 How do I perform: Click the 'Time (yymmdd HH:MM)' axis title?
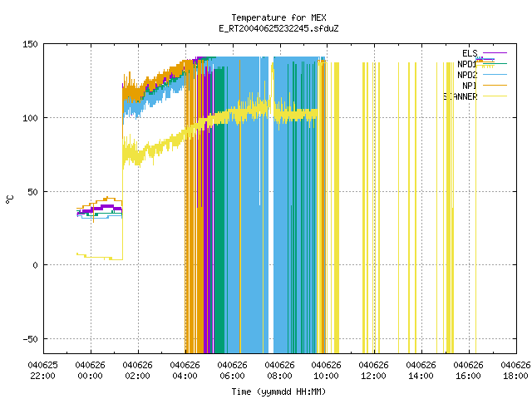278,392
